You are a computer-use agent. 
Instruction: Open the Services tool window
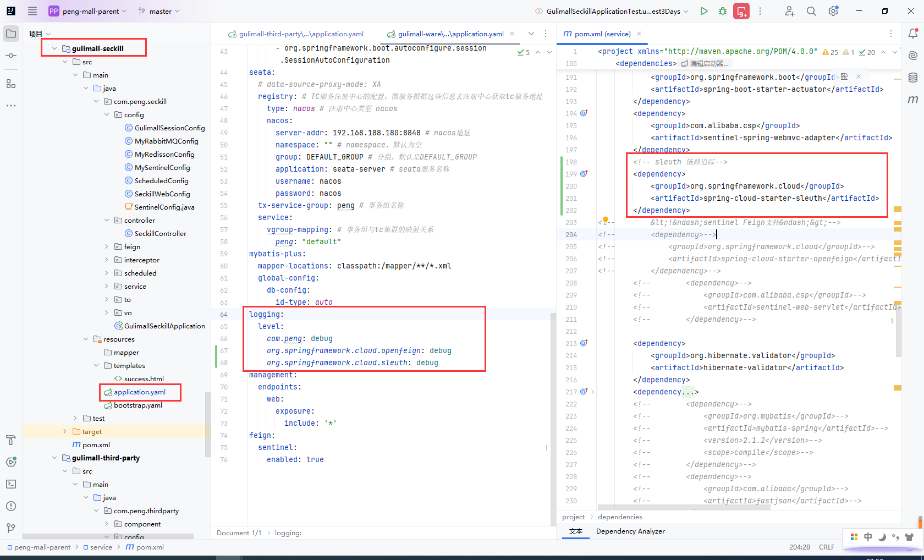click(11, 462)
